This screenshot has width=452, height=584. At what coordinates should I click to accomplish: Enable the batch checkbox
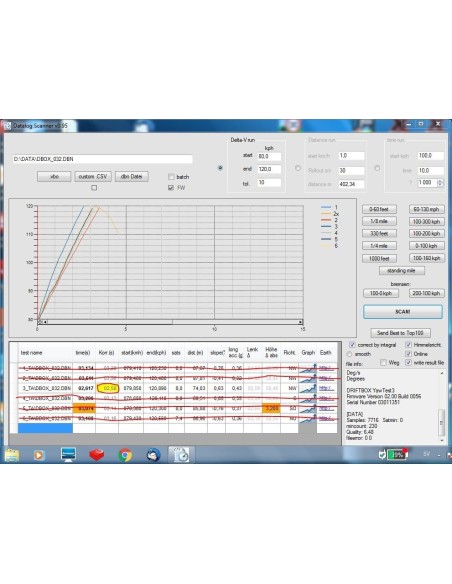(171, 177)
